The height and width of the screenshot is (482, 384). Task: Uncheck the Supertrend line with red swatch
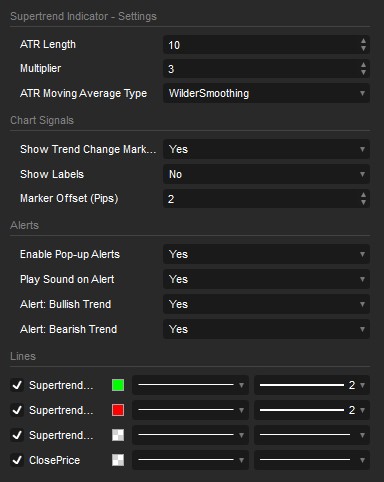[17, 410]
